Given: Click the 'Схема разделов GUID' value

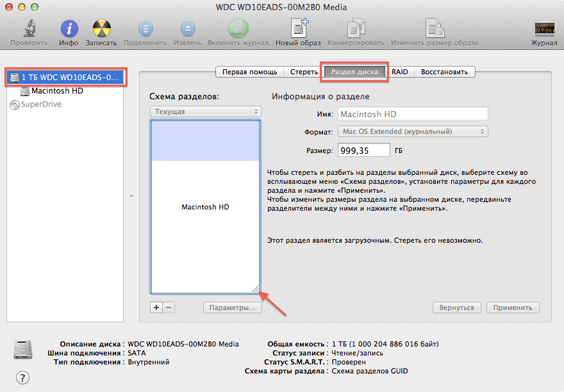Looking at the screenshot, I should 370,371.
